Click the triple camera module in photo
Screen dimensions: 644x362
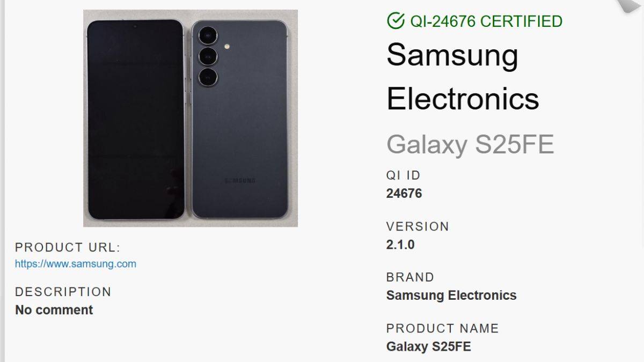(207, 57)
